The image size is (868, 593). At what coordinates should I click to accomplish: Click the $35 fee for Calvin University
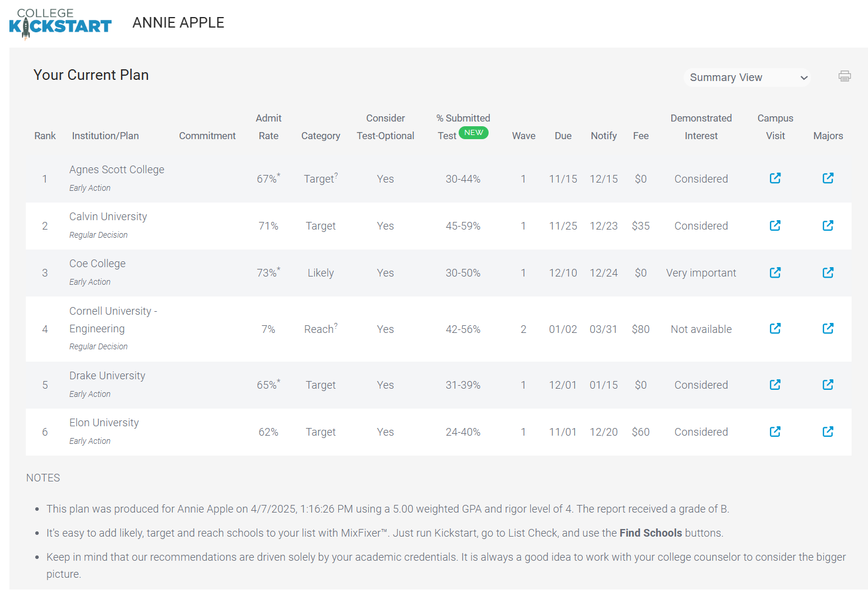tap(641, 226)
